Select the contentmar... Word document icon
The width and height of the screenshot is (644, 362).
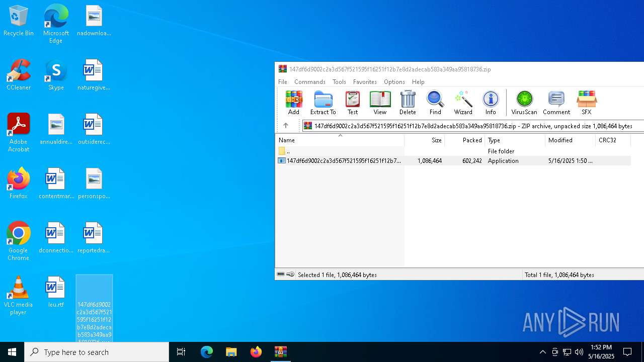(56, 184)
